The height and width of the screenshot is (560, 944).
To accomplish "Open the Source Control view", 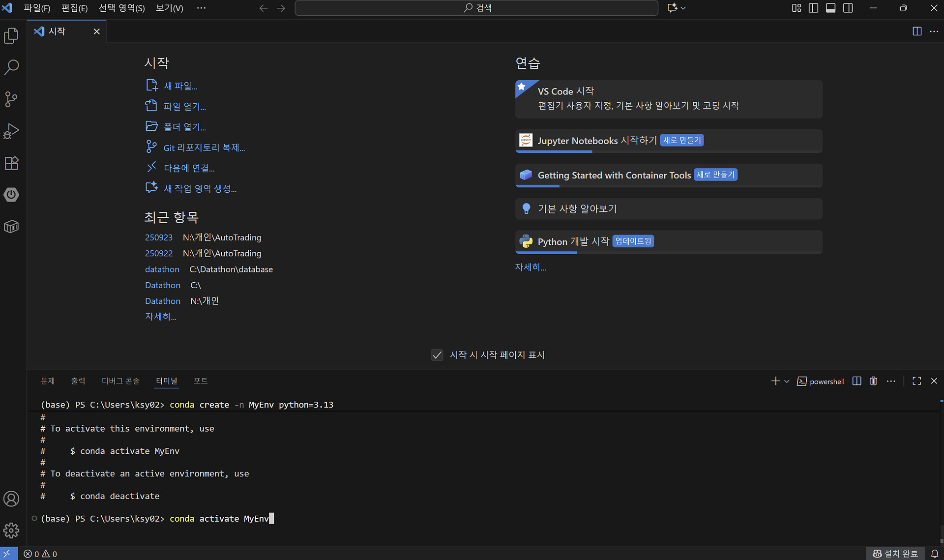I will [11, 99].
